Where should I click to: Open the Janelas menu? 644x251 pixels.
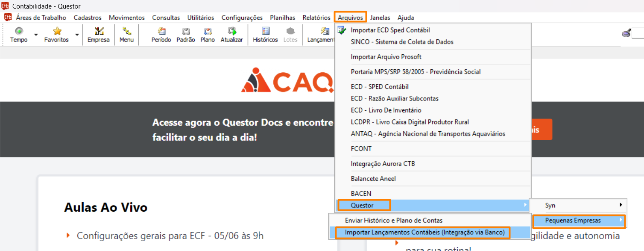380,18
